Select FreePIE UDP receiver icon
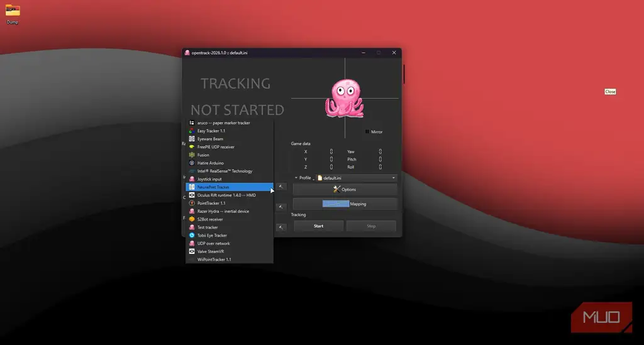The width and height of the screenshot is (644, 345). click(192, 147)
